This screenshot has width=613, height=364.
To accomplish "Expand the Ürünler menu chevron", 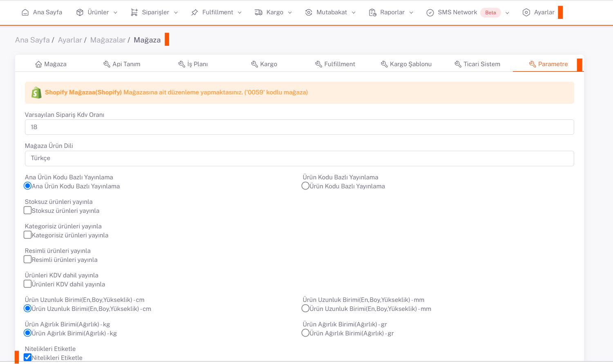I will pos(115,13).
